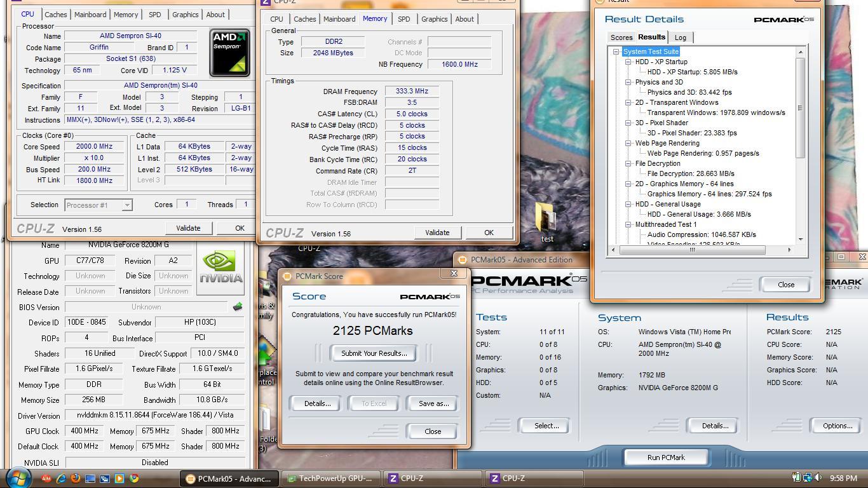Click the BIOS save chip icon in GPU-Z
This screenshot has width=868, height=488.
[x=238, y=307]
